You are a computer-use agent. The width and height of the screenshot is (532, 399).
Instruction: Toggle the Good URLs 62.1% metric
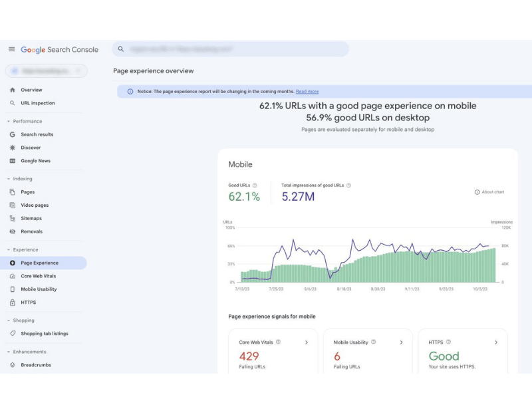pos(244,193)
